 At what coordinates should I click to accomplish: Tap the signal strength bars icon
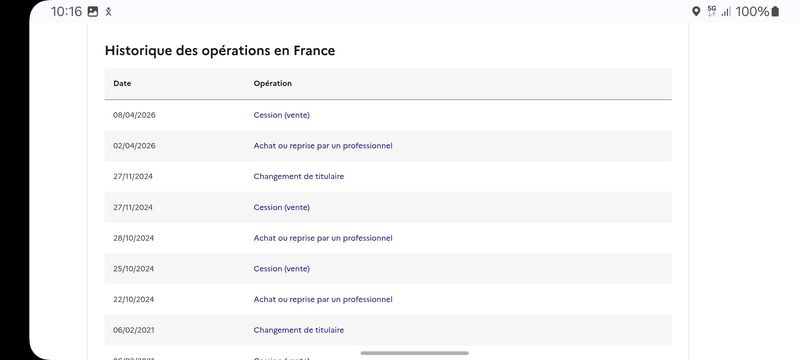click(x=726, y=12)
